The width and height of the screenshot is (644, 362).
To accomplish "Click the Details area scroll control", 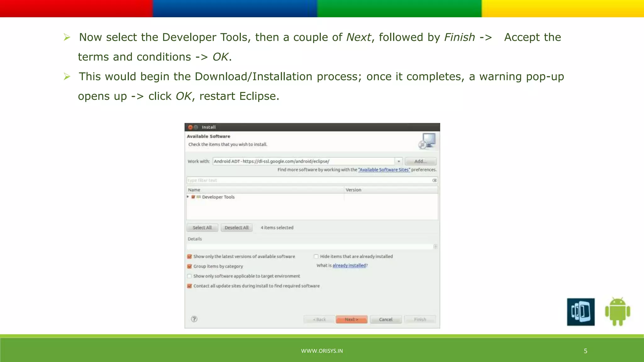I will coord(436,247).
